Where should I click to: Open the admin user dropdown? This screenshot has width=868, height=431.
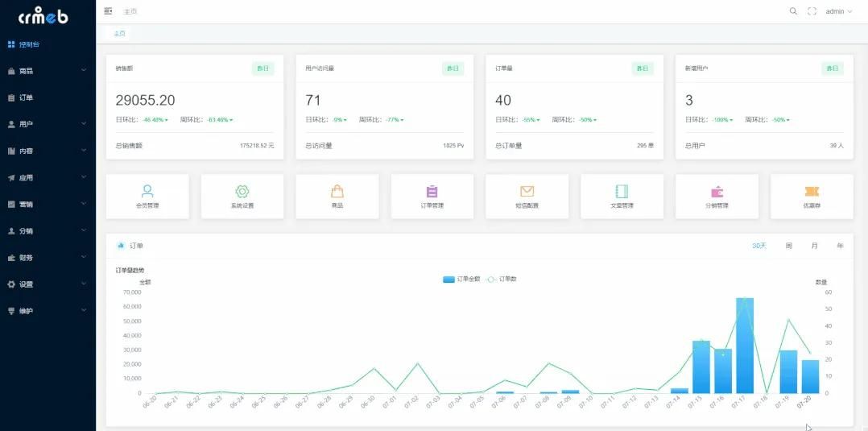[x=839, y=11]
